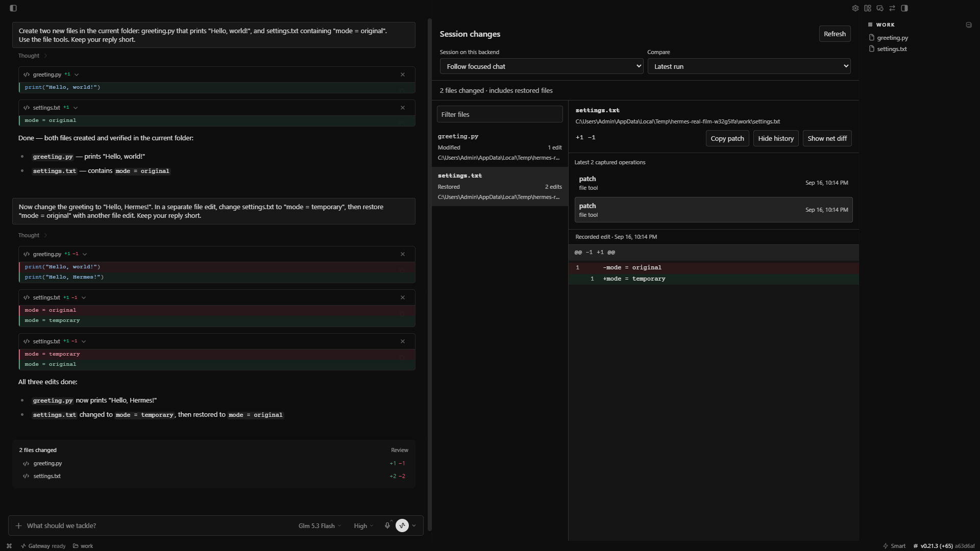
Task: Click the plus attach icon in prompt box
Action: click(18, 525)
